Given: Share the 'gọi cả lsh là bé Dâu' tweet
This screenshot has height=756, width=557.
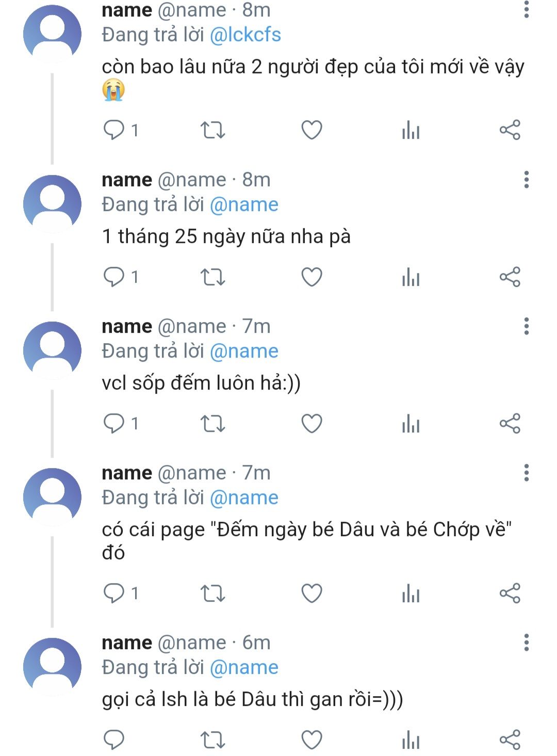Looking at the screenshot, I should pos(510,739).
